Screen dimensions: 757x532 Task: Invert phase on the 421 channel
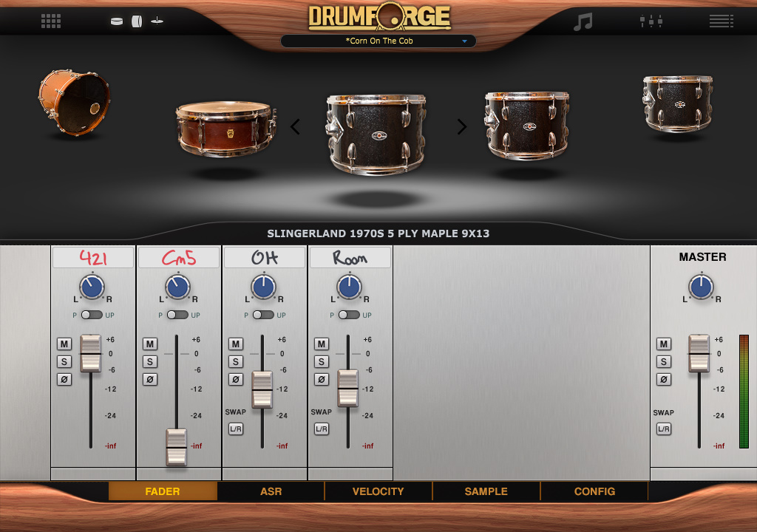pos(64,380)
